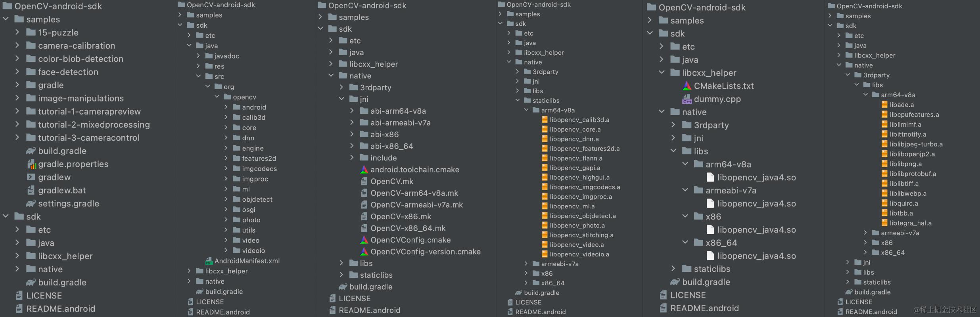
Task: Select liblibopenjp2.a file name
Action: click(x=913, y=154)
